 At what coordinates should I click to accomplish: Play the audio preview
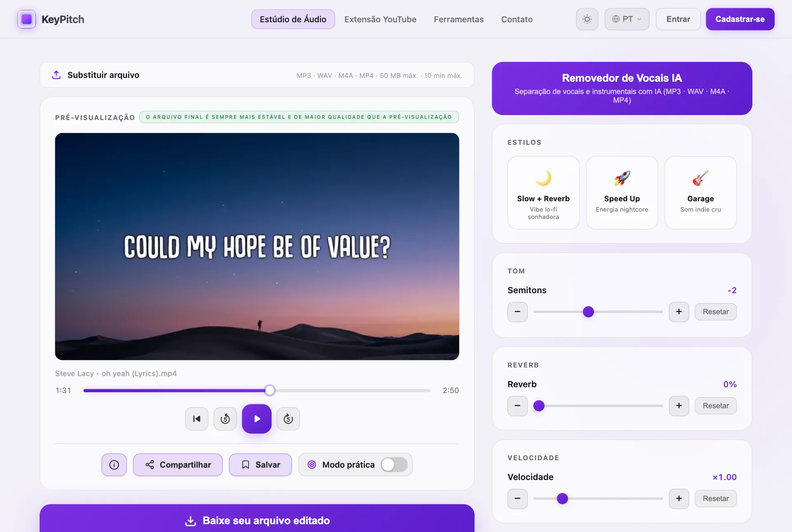click(257, 419)
